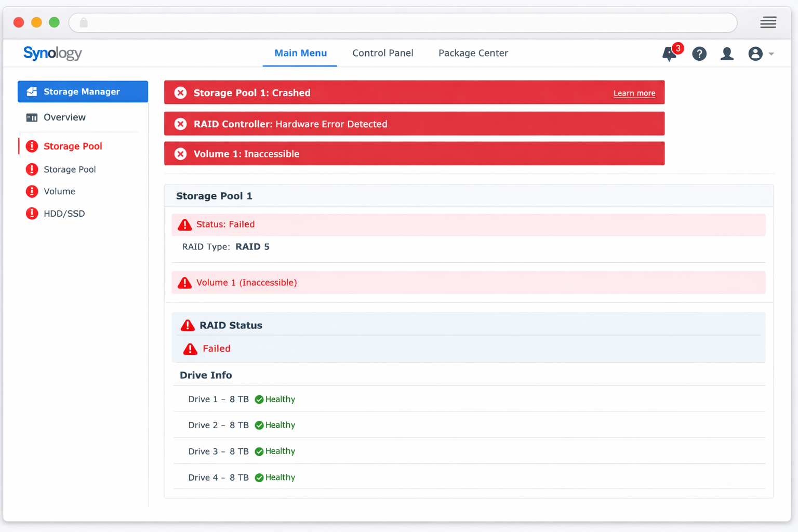This screenshot has height=532, width=798.
Task: Expand the RAID Status section
Action: 231,325
